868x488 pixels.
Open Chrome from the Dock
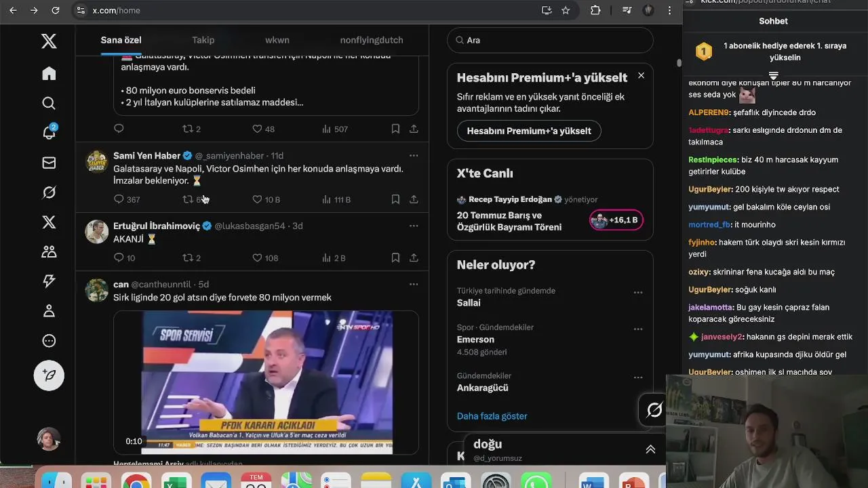pyautogui.click(x=136, y=480)
